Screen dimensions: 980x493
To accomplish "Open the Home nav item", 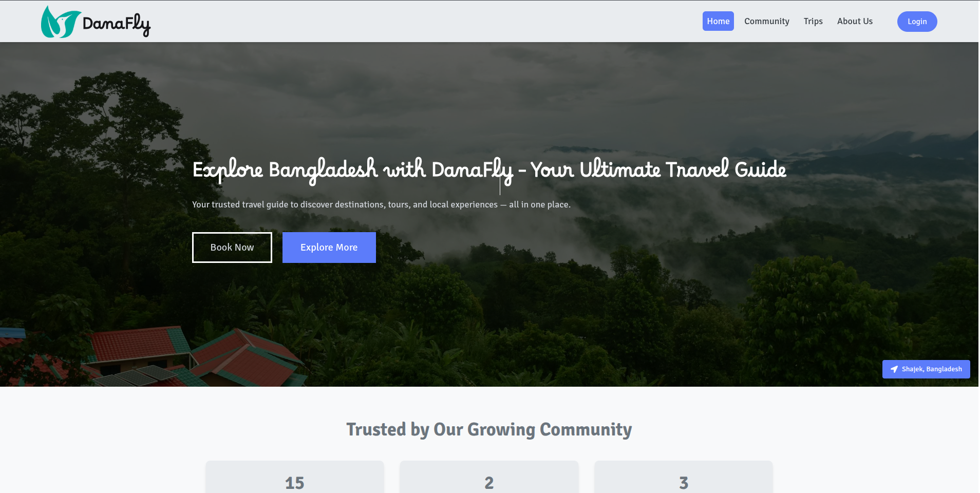I will point(718,21).
